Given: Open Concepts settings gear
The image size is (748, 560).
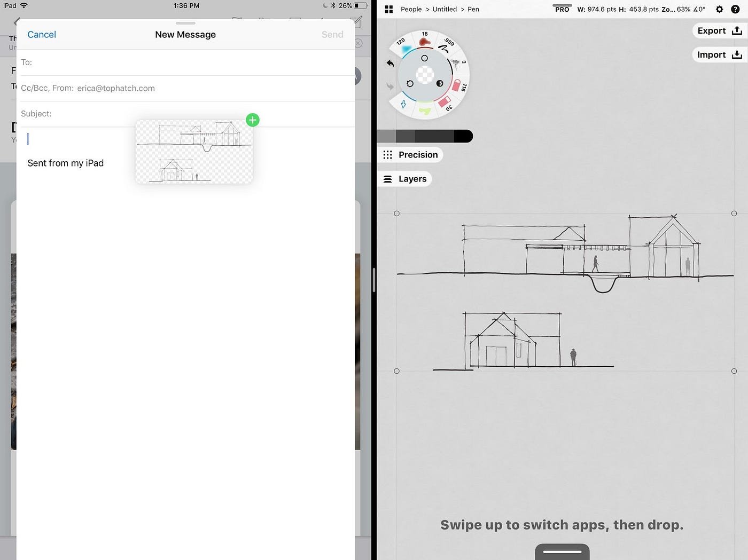Looking at the screenshot, I should click(x=720, y=9).
